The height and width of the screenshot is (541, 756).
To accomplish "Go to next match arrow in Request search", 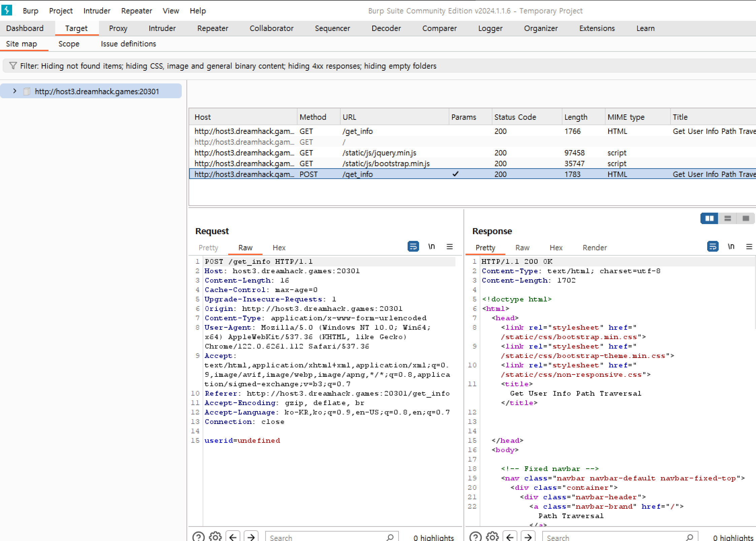I will 251,536.
